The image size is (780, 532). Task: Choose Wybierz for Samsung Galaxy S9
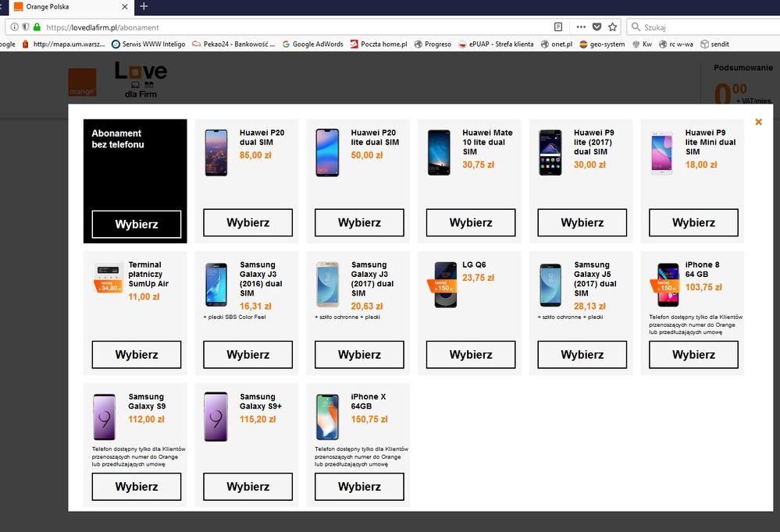137,486
